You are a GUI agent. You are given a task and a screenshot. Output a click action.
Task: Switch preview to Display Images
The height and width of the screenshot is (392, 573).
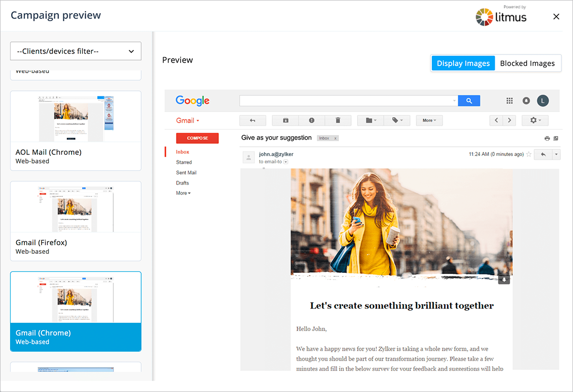(x=463, y=64)
